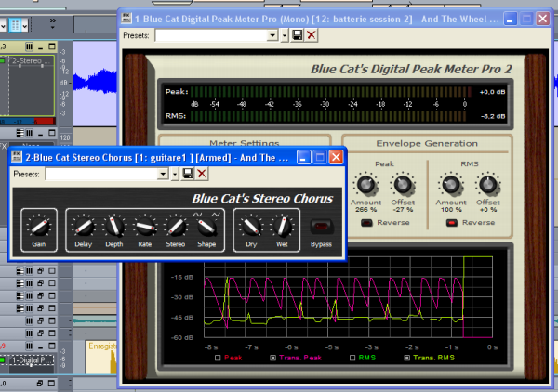Click the Depth knob in Stereo Chorus
This screenshot has width=558, height=392.
pos(114,227)
